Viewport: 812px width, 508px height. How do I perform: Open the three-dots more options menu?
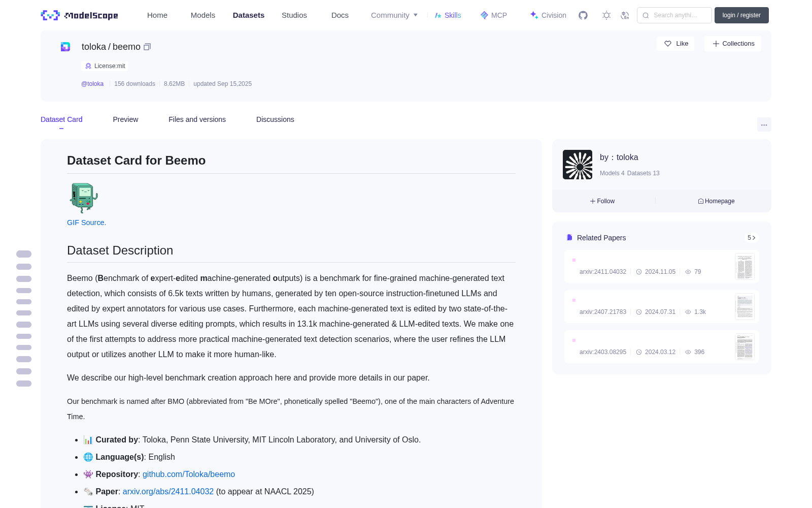click(x=764, y=124)
